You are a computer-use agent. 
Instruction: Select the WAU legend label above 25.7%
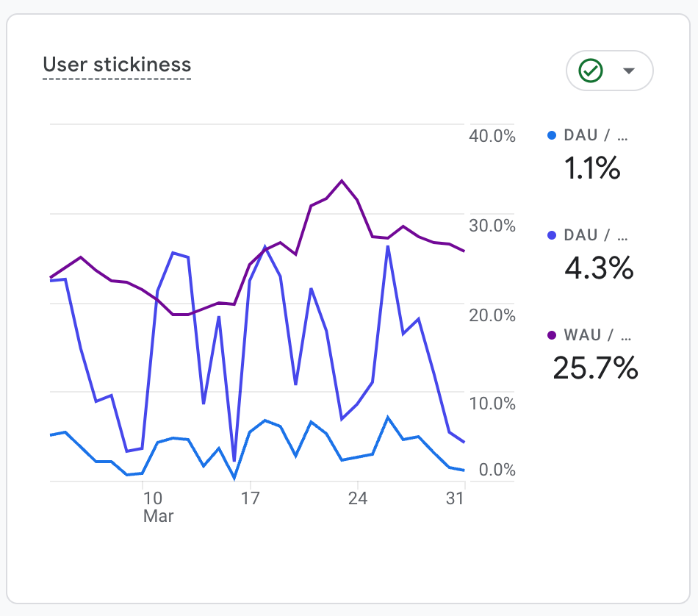[x=597, y=335]
